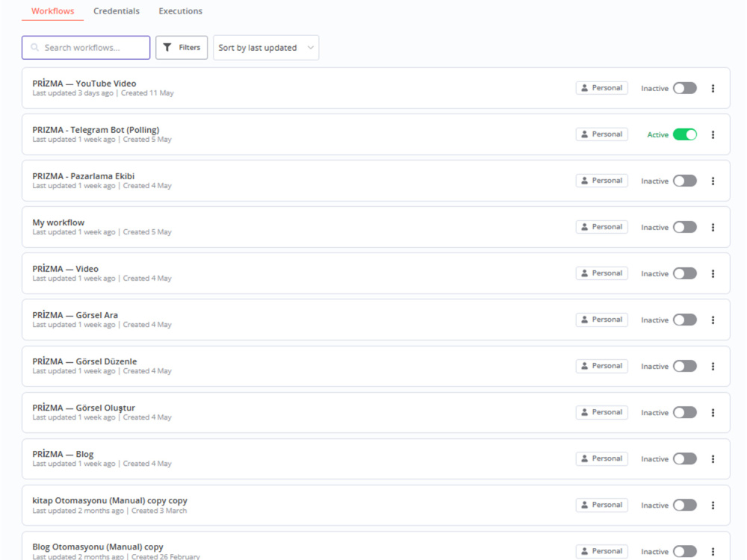Click Personal badge on PRIZMA - Pazarlama Ekibi
Screen dimensions: 747x560
point(601,181)
